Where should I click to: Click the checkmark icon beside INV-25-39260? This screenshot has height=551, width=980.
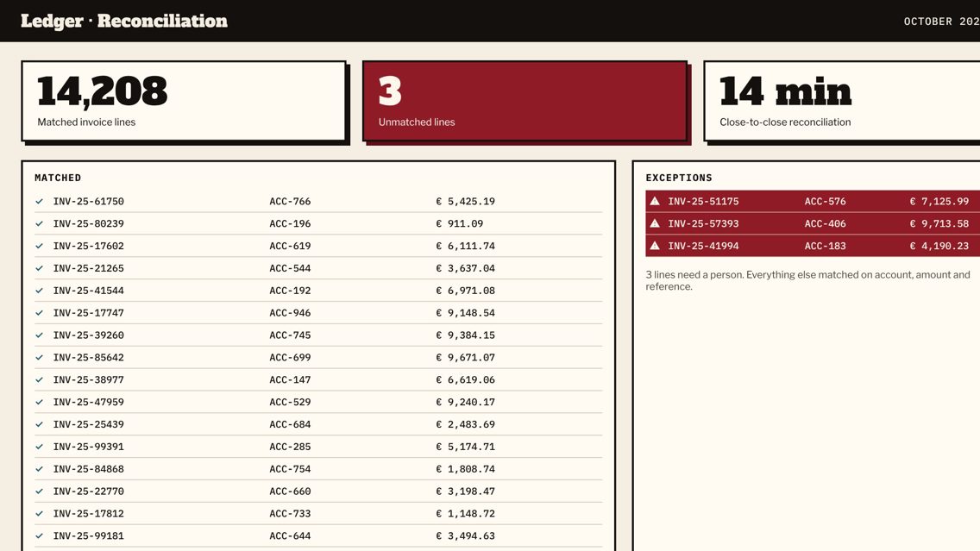click(40, 335)
